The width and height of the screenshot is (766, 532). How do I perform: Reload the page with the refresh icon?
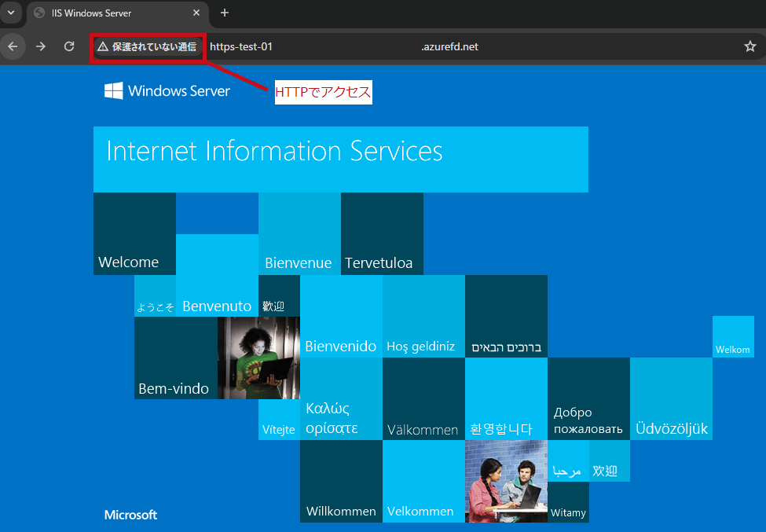tap(69, 46)
